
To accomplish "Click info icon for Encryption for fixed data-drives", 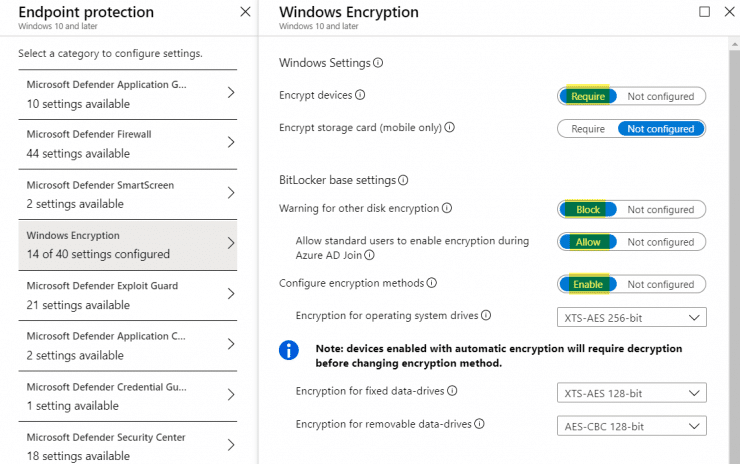I will point(452,391).
